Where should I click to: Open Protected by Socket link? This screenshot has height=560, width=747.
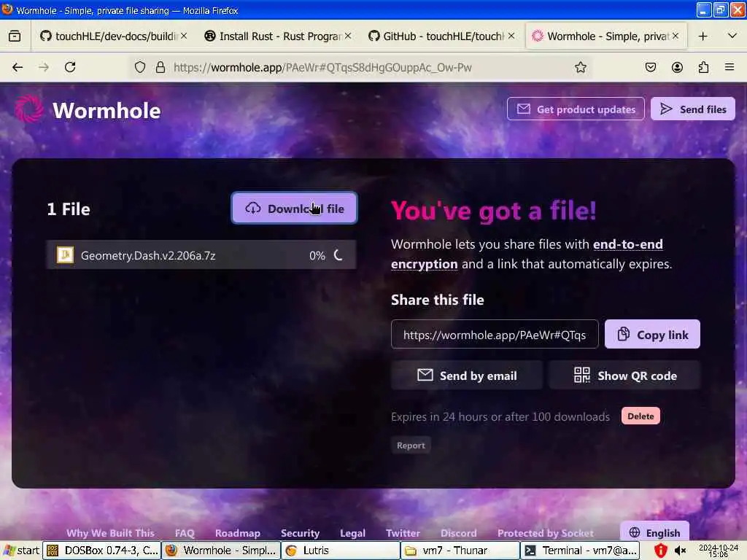[546, 533]
